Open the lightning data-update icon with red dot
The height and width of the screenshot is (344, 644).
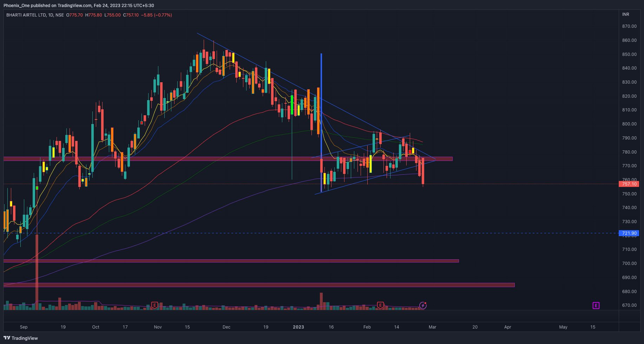coord(423,305)
